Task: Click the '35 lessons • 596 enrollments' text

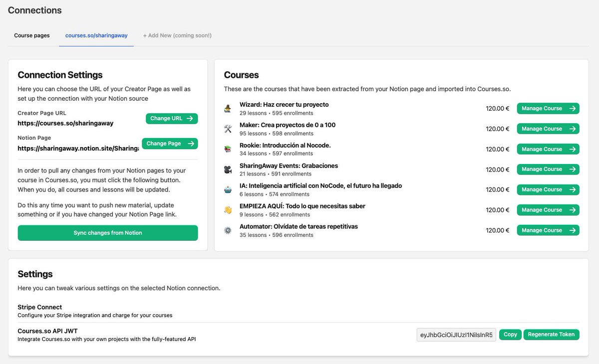Action: [277, 235]
